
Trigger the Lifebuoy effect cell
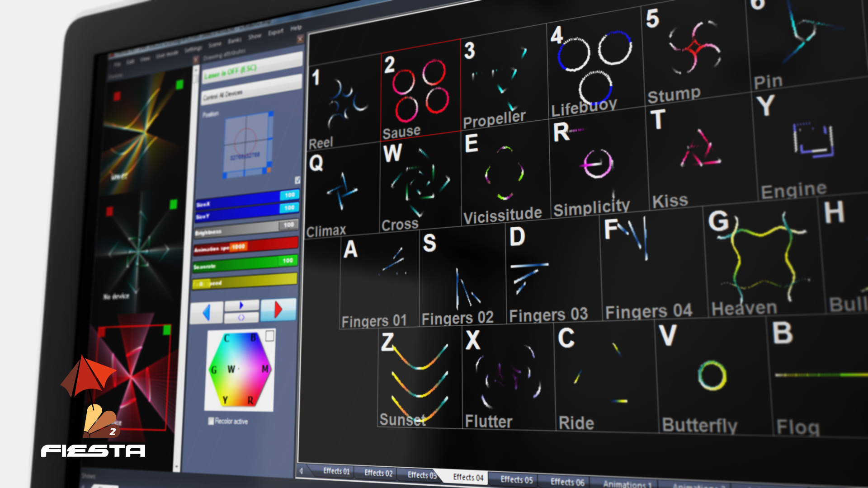[x=593, y=70]
